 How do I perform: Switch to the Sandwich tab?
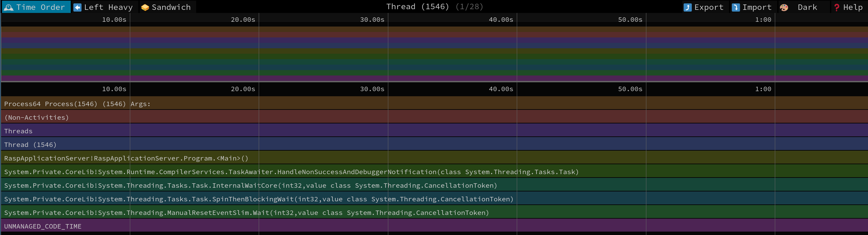point(171,7)
